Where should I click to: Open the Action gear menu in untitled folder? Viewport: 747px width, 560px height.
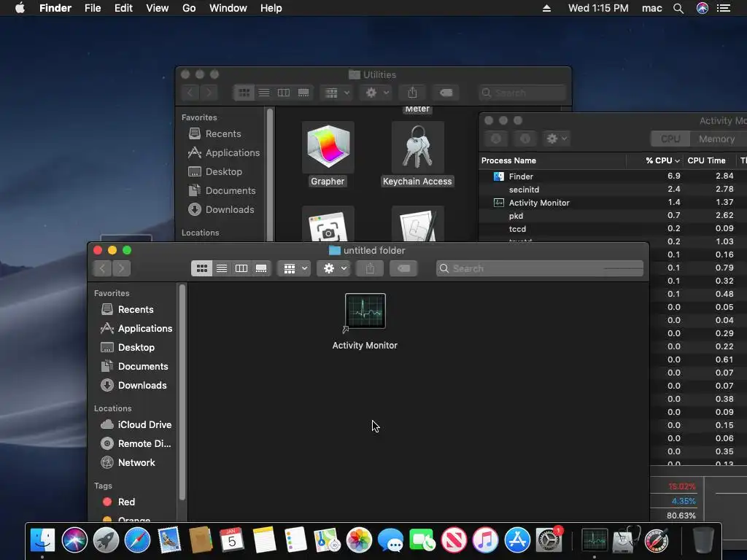334,268
